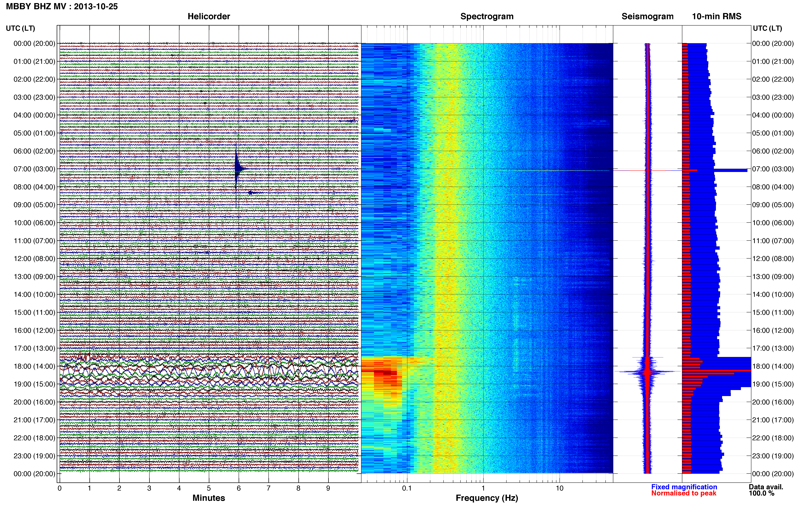Click the right 'UTC (LT)' axis label

click(767, 28)
